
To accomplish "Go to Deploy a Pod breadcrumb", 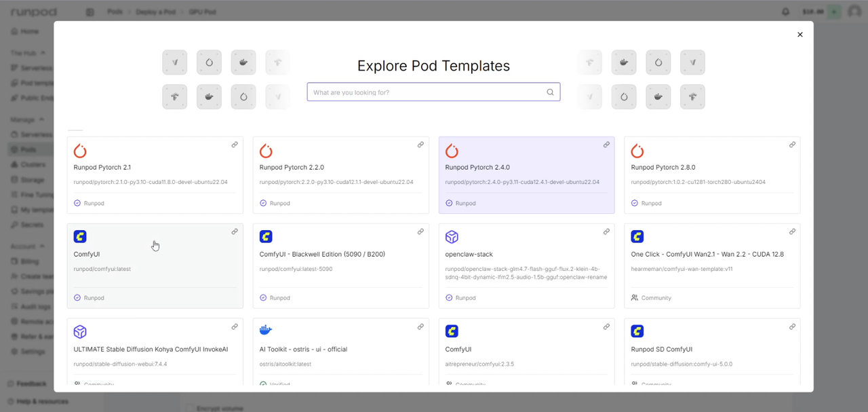I will 157,12.
